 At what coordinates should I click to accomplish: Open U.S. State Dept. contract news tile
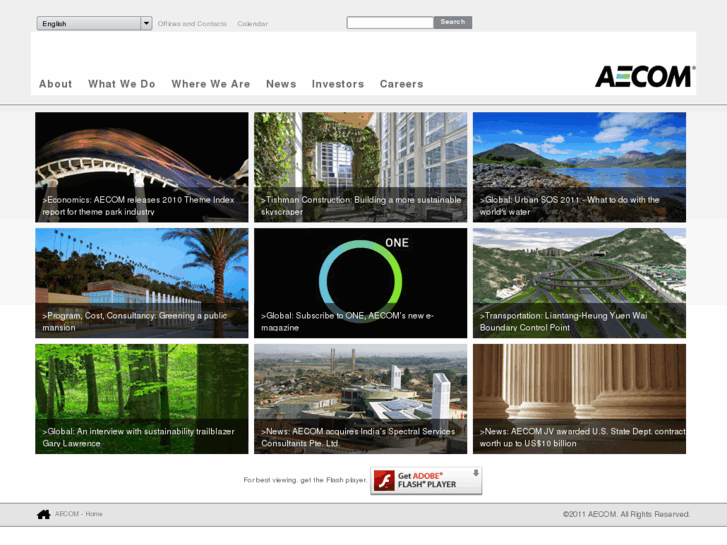coord(580,399)
